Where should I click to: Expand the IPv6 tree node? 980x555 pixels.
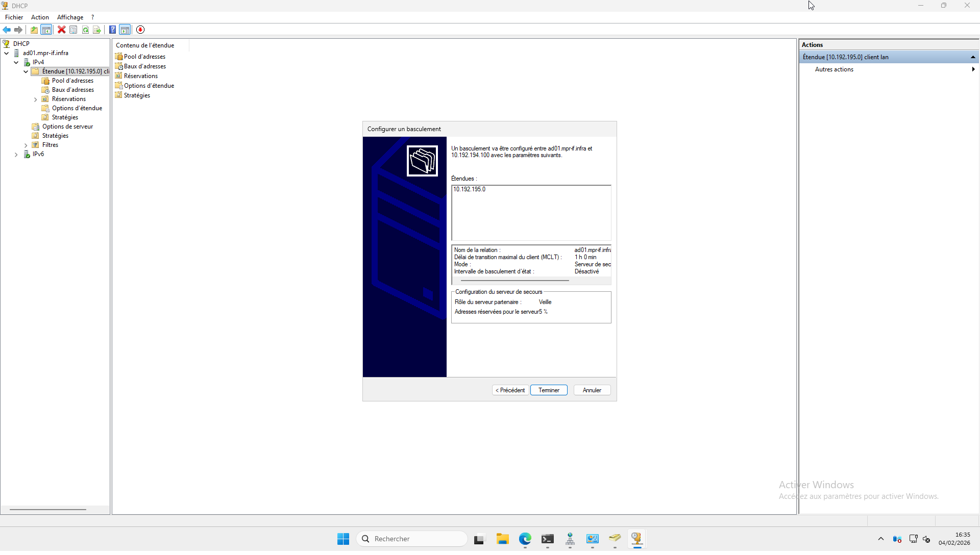[16, 155]
